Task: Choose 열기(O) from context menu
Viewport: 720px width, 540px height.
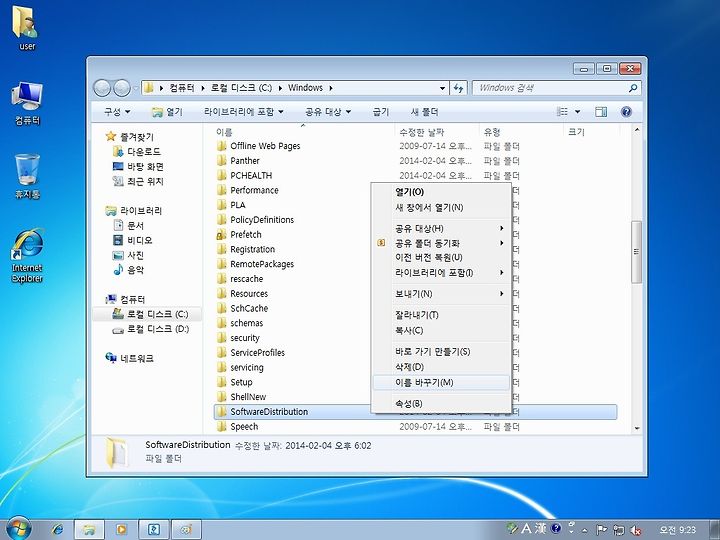Action: 442,192
